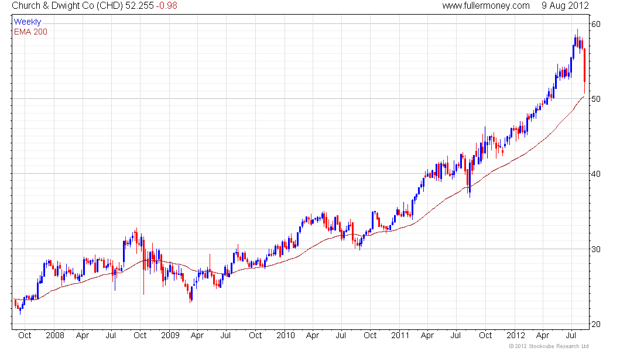644x351 pixels.
Task: Click the 50 price axis label
Action: (595, 99)
